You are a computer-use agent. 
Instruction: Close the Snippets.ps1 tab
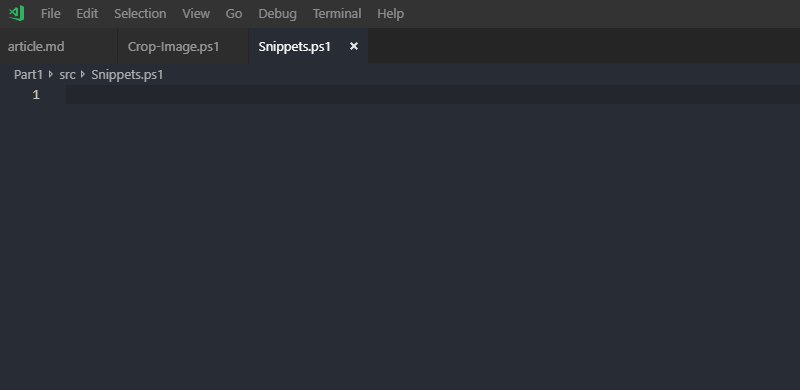tap(354, 46)
